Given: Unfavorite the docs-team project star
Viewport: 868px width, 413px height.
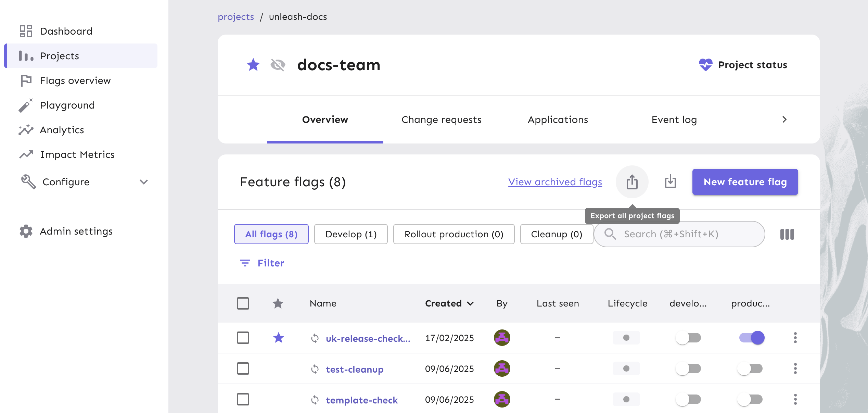Looking at the screenshot, I should click(253, 65).
